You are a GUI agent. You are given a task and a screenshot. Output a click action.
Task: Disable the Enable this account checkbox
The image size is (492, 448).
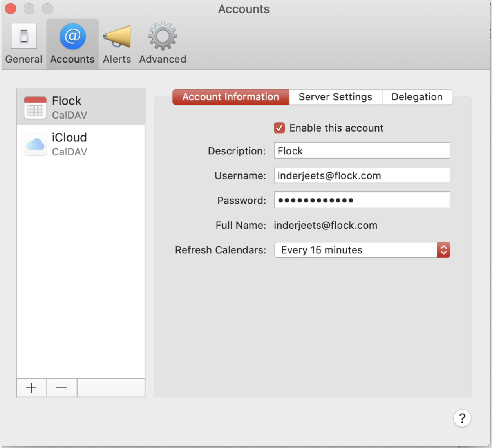[279, 128]
